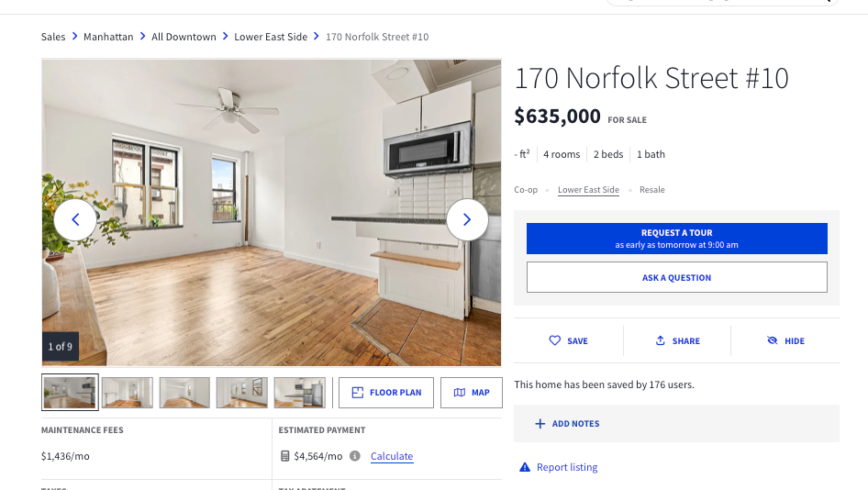Open the Map view
This screenshot has height=490, width=868.
pyautogui.click(x=472, y=393)
